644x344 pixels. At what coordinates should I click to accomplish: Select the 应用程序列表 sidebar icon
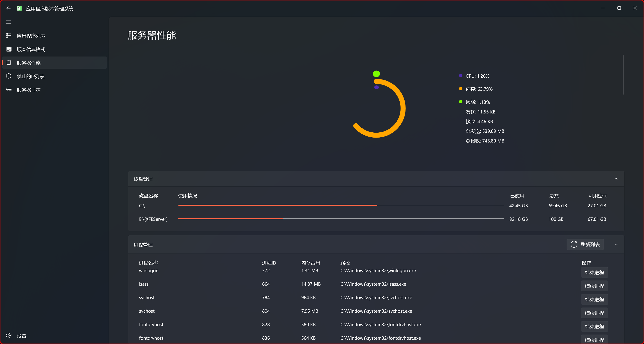pos(9,36)
